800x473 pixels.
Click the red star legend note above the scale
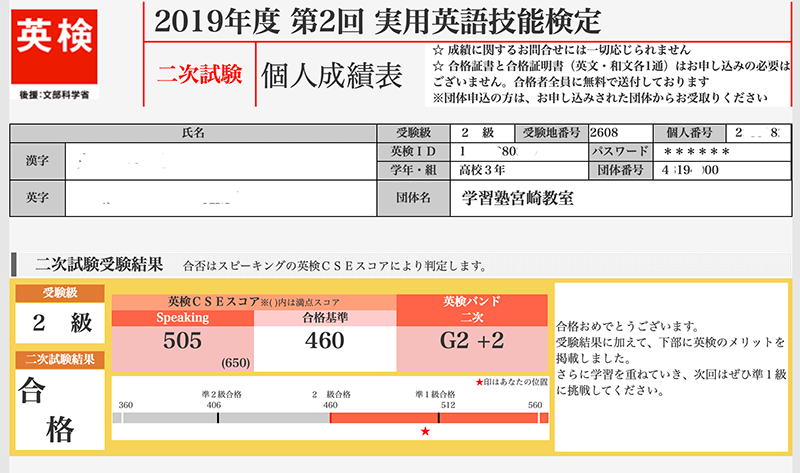coord(513,383)
